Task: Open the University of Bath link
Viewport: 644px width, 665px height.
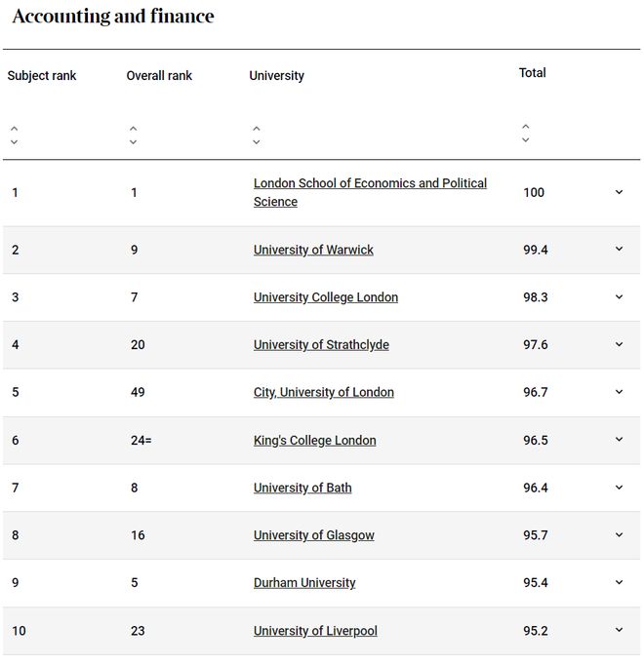Action: (x=302, y=488)
